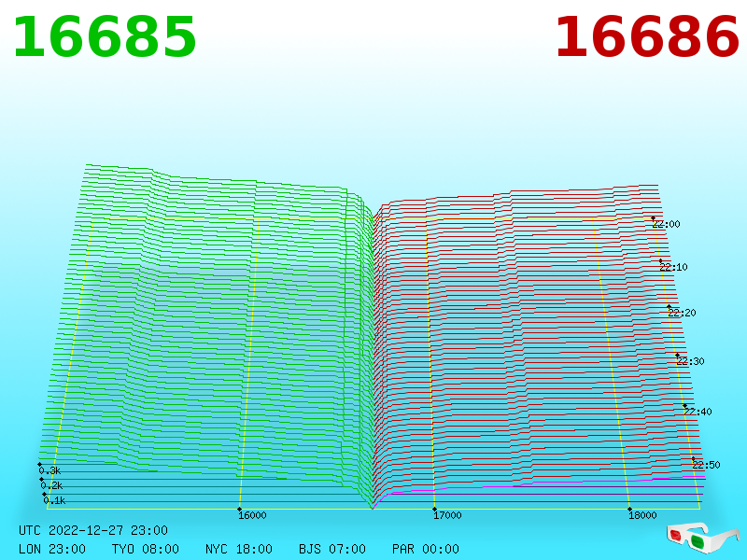Click the 22:40 time axis label
Image resolution: width=747 pixels, height=560 pixels.
click(698, 412)
